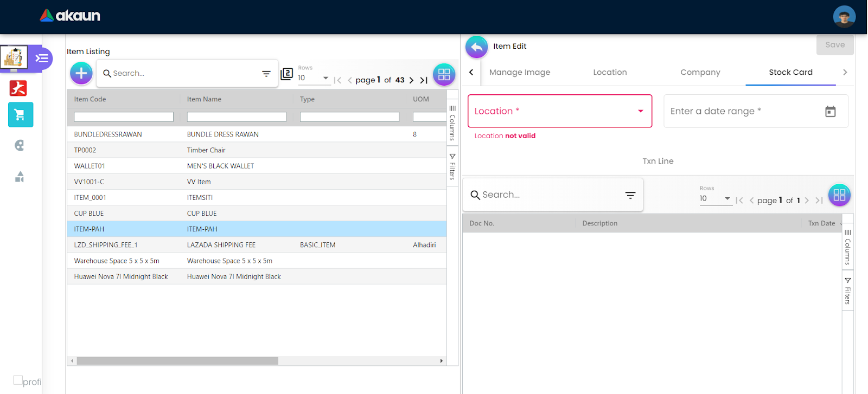Switch to the Manage Image tab
Viewport: 868px width, 394px height.
[x=519, y=72]
